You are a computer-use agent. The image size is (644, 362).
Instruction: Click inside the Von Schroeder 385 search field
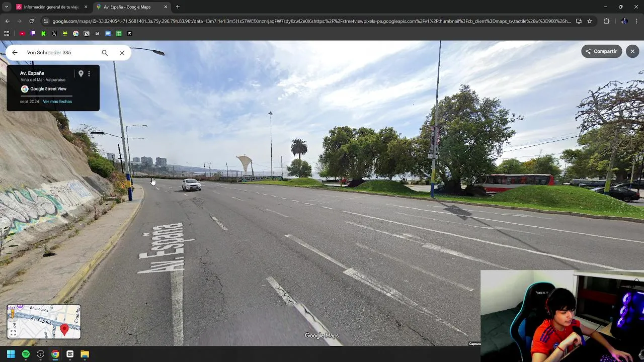coord(60,52)
